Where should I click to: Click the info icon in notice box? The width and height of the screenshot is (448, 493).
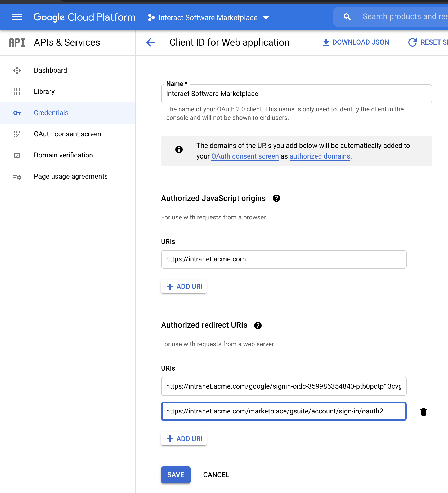[179, 149]
